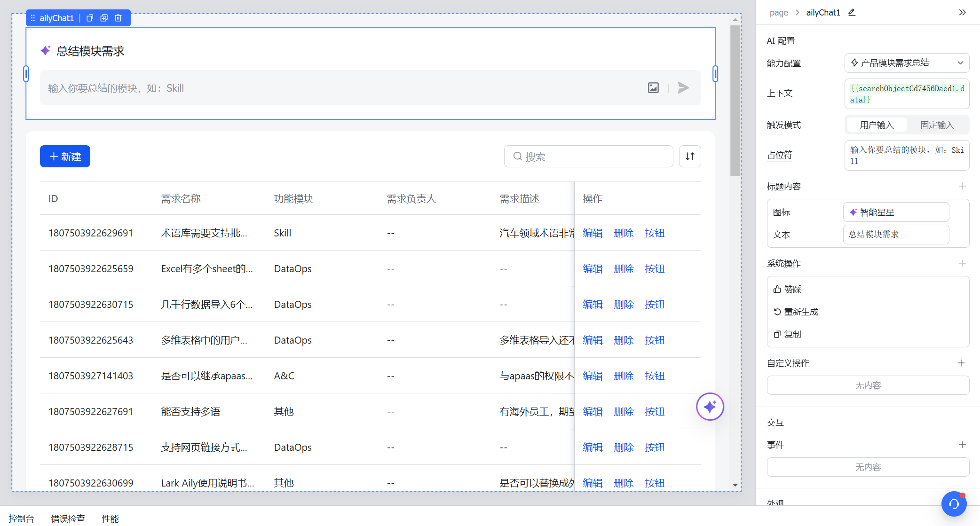The height and width of the screenshot is (526, 980).
Task: Select 固定输入 trigger mode
Action: pos(937,125)
